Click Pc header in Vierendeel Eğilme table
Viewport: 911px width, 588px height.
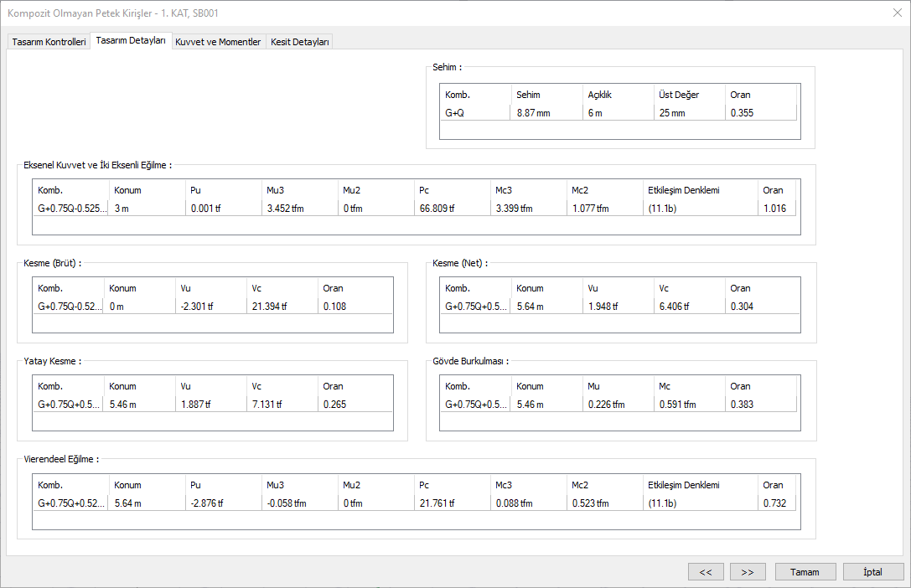pyautogui.click(x=425, y=485)
